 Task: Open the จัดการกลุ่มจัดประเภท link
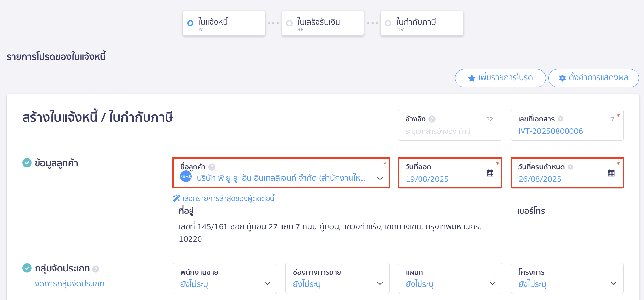point(70,283)
